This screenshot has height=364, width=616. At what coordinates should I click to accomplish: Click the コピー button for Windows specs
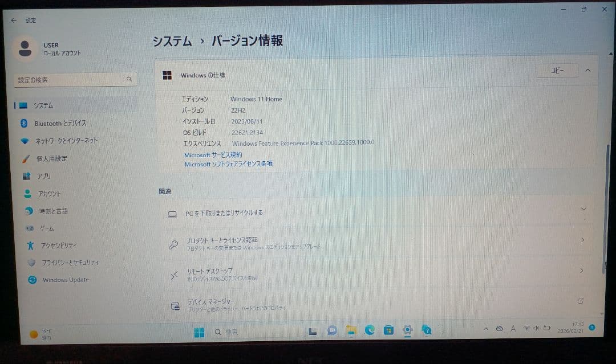(x=557, y=70)
